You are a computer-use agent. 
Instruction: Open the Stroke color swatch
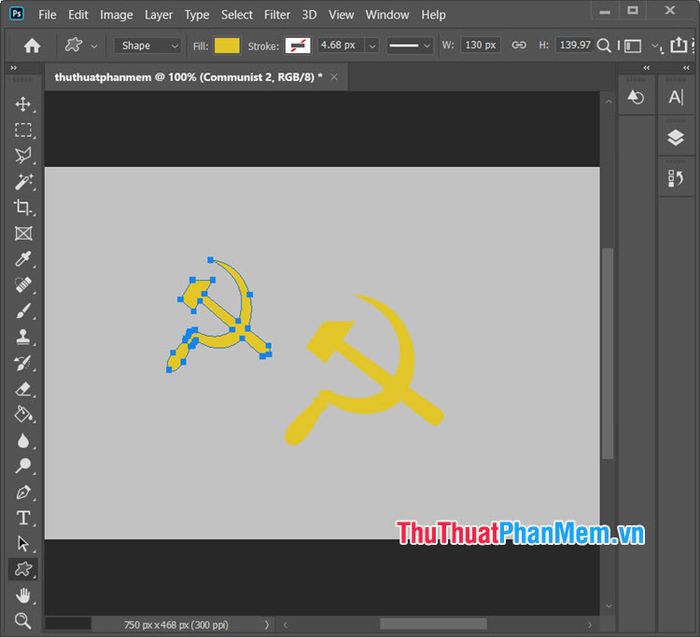[x=297, y=46]
